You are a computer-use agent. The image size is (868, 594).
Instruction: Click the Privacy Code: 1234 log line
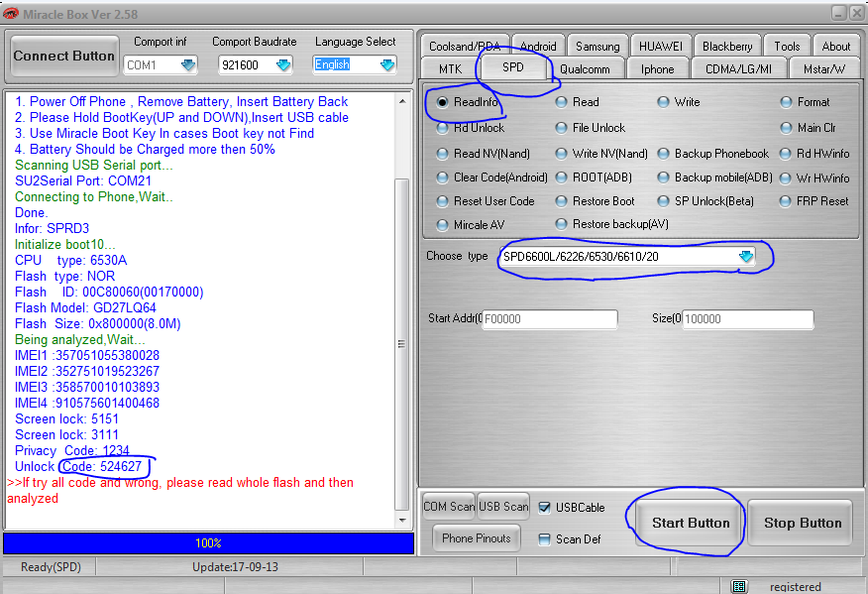pyautogui.click(x=72, y=450)
